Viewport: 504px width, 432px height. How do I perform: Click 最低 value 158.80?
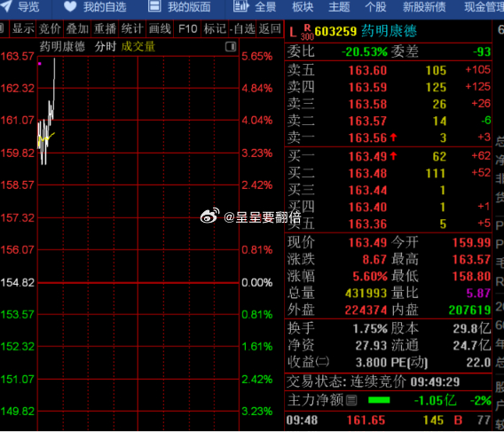(x=471, y=276)
